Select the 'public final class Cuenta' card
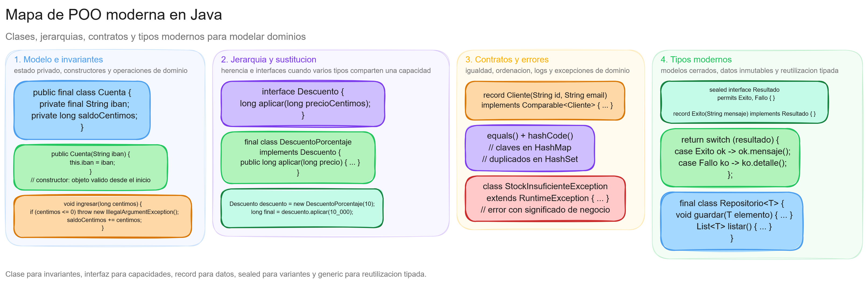 82,110
